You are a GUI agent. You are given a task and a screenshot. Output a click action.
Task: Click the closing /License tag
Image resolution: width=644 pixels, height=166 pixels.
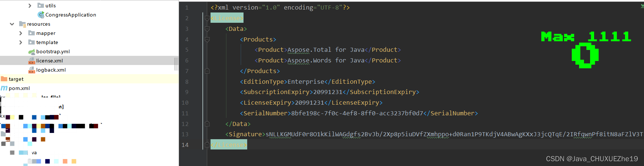point(229,145)
